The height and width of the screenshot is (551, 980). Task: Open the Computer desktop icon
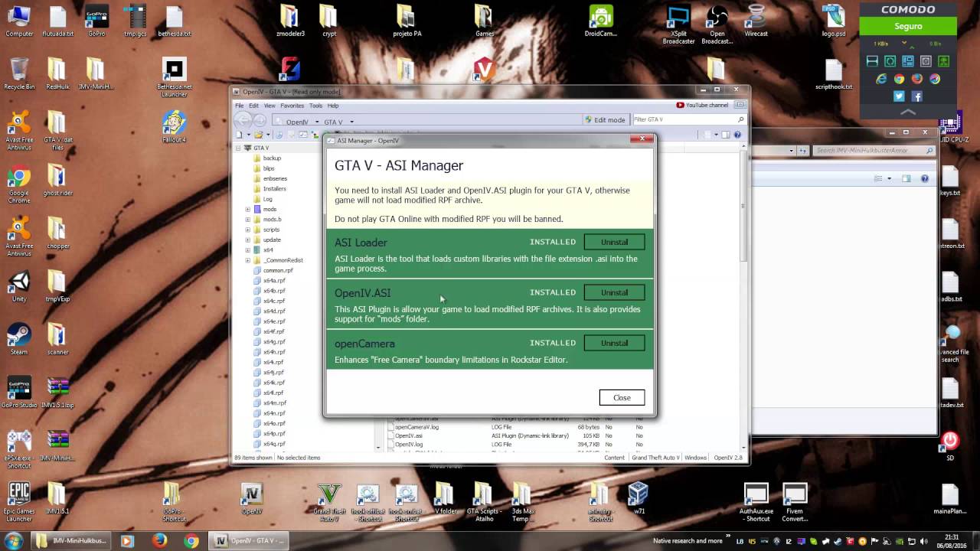tap(19, 21)
